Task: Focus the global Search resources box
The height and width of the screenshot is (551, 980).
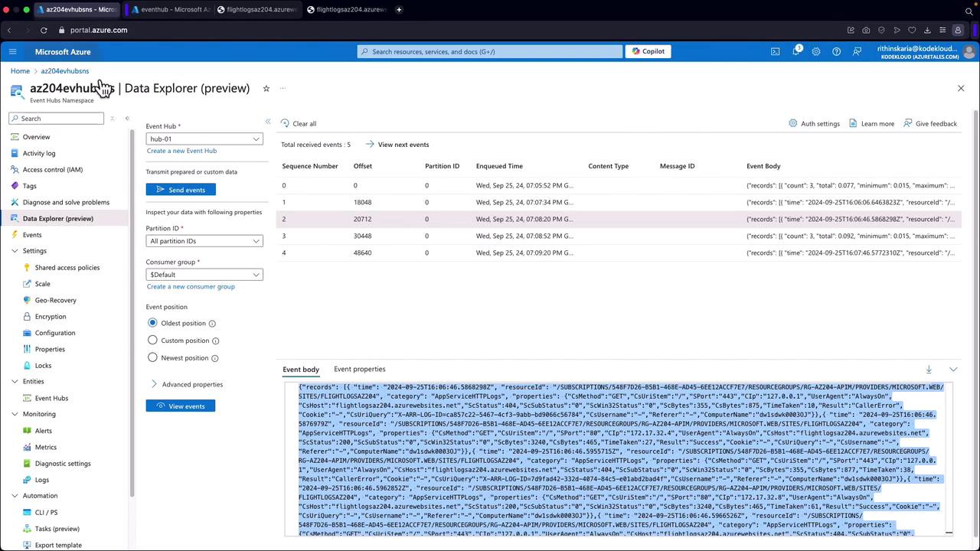Action: [x=490, y=51]
